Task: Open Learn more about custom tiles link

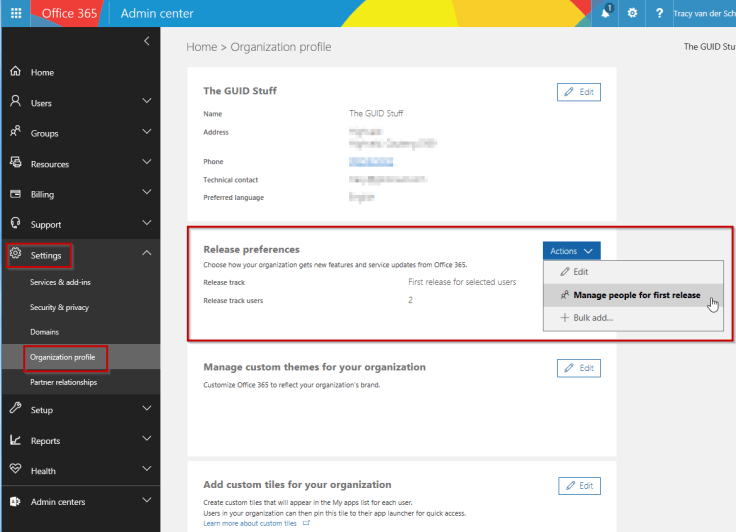Action: coord(250,523)
